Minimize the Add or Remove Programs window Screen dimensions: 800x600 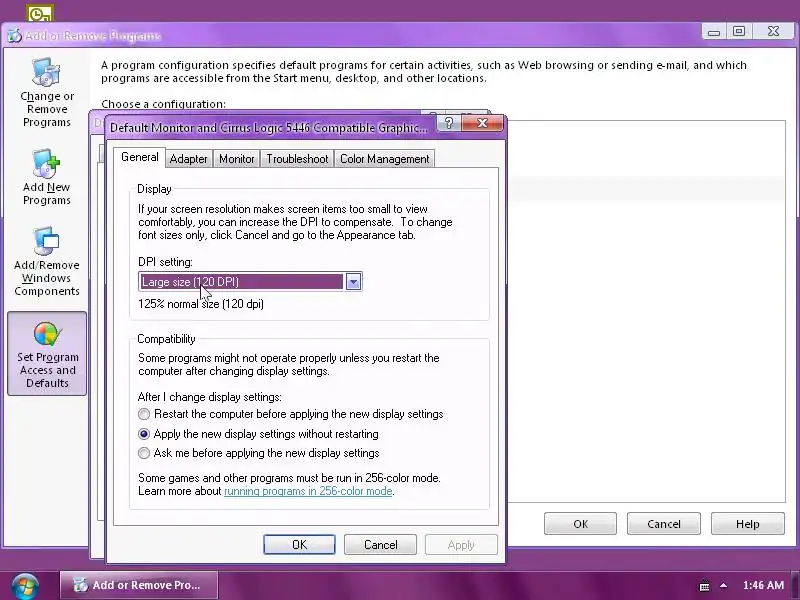click(x=714, y=32)
